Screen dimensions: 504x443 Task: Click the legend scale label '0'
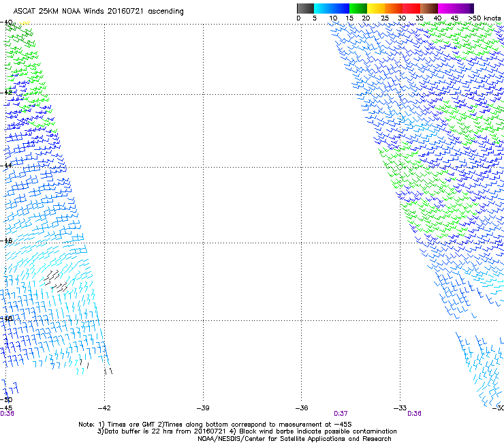coord(298,18)
